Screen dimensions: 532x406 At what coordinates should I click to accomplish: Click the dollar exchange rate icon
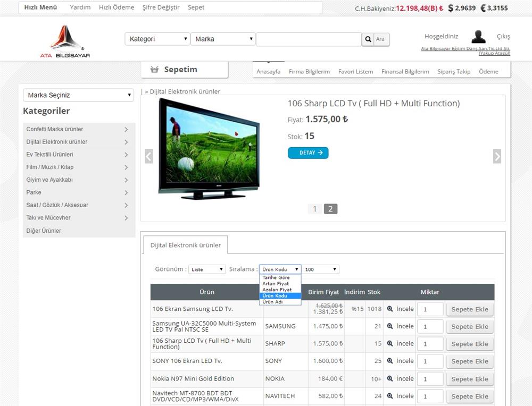pyautogui.click(x=451, y=8)
